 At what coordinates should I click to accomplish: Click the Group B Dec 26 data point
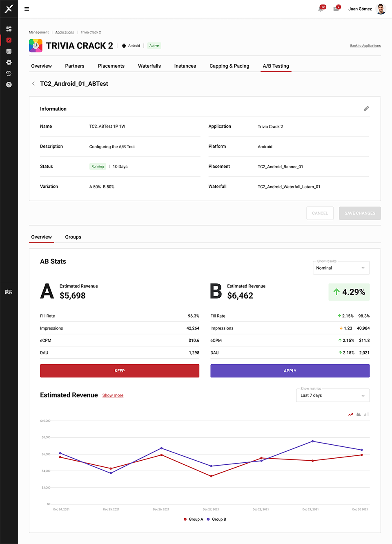161,448
